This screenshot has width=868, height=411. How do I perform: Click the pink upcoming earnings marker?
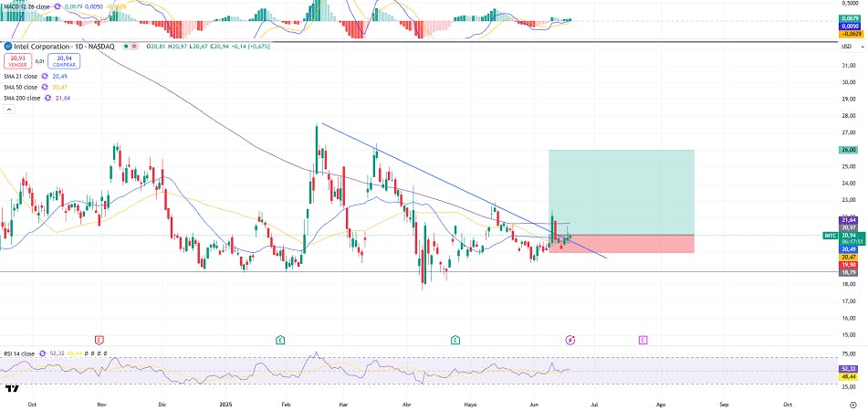[x=643, y=340]
